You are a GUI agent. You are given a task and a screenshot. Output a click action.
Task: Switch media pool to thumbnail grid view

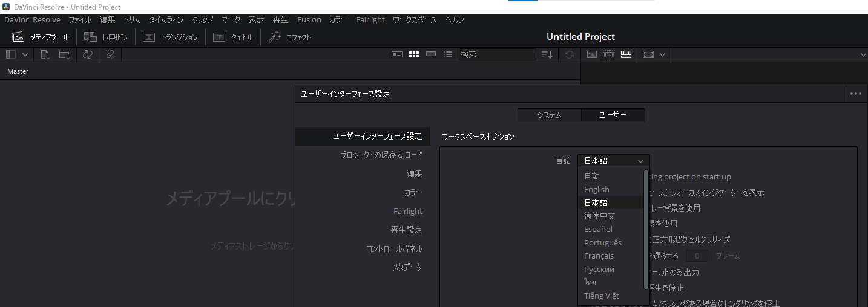coord(414,54)
